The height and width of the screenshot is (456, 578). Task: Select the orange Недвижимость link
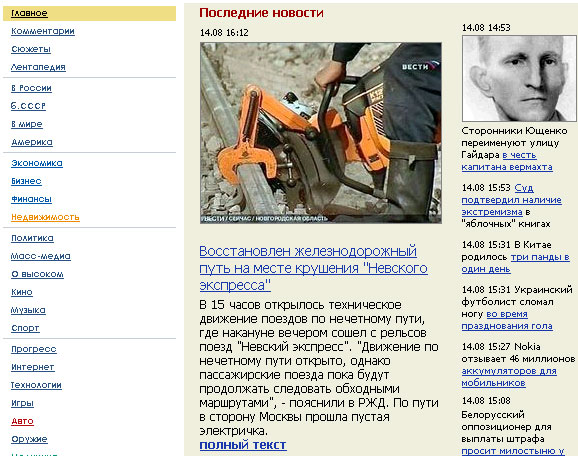(45, 217)
